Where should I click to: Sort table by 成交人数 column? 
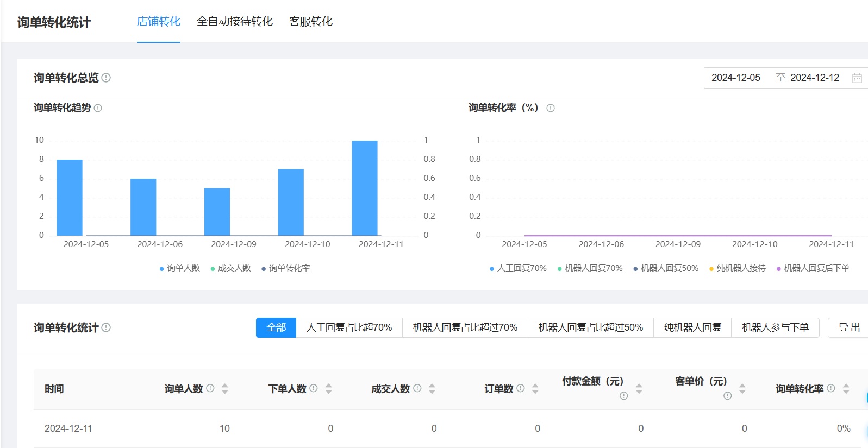coord(432,389)
